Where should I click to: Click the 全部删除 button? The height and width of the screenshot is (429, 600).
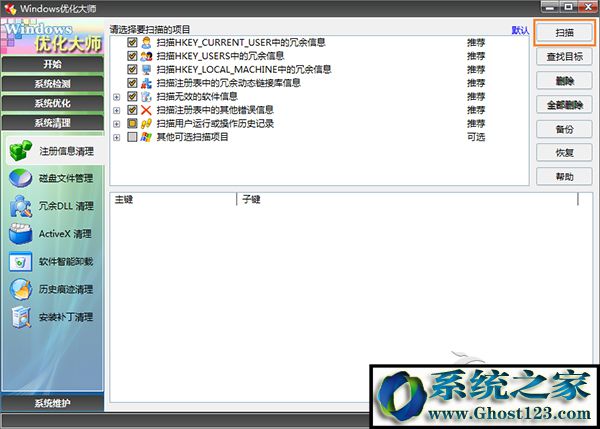[564, 105]
